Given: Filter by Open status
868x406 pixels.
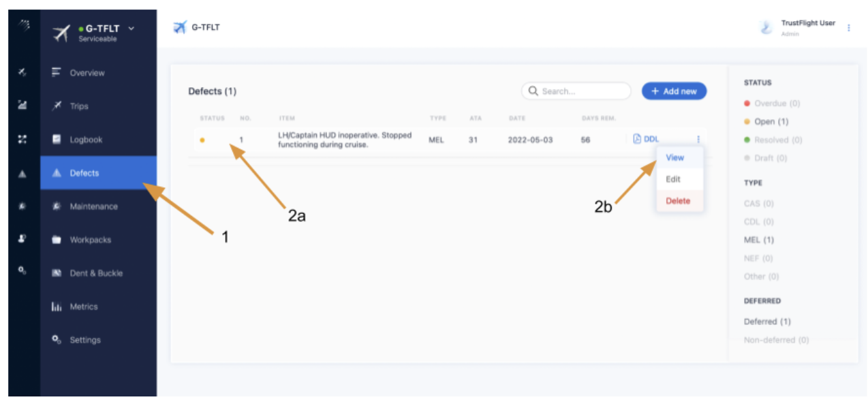Looking at the screenshot, I should tap(771, 122).
